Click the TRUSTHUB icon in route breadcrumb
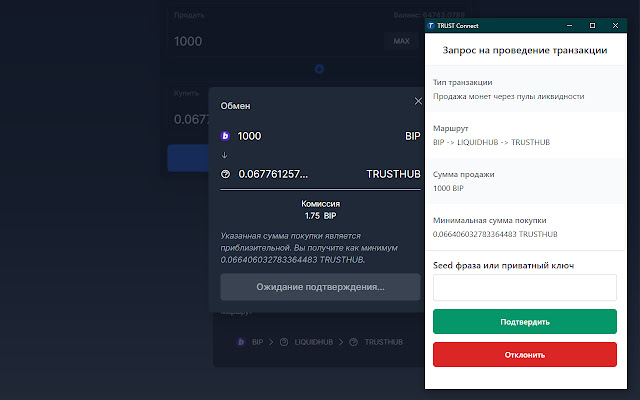 (353, 342)
